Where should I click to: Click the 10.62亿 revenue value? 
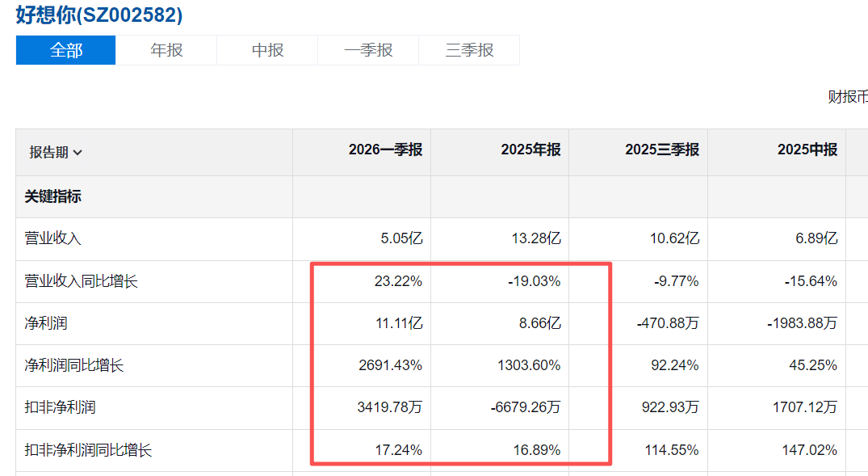point(674,239)
